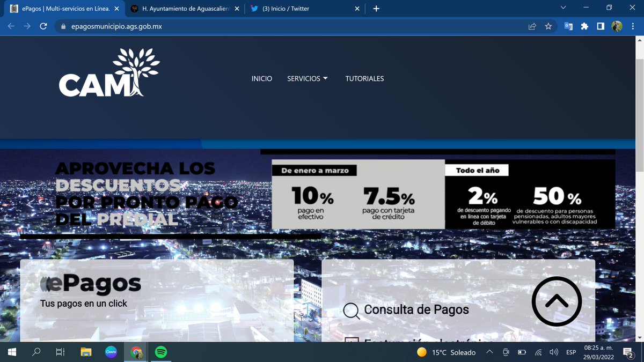This screenshot has width=644, height=362.
Task: Open File Explorer from the taskbar
Action: pyautogui.click(x=86, y=352)
